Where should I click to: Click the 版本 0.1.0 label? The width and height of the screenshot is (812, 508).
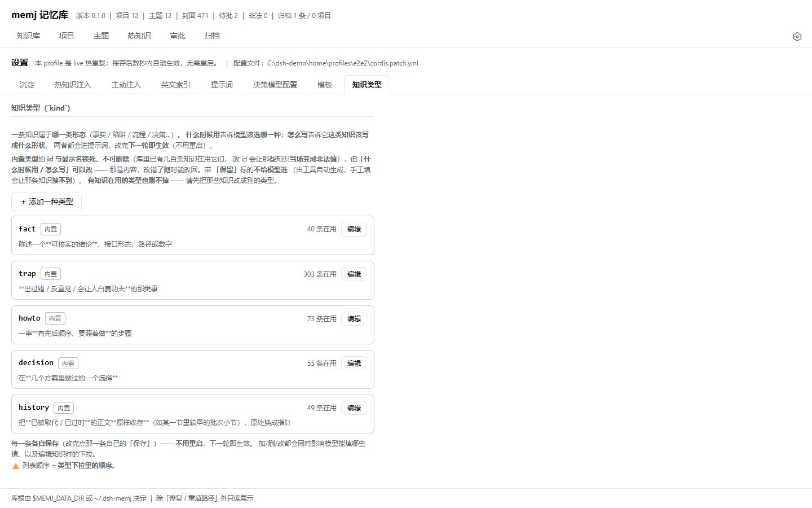pos(91,16)
